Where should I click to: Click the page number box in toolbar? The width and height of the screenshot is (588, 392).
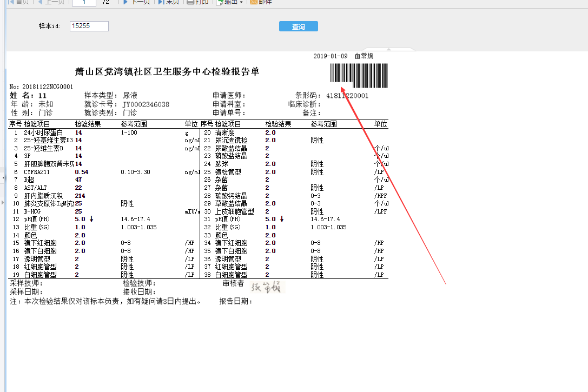point(84,2)
